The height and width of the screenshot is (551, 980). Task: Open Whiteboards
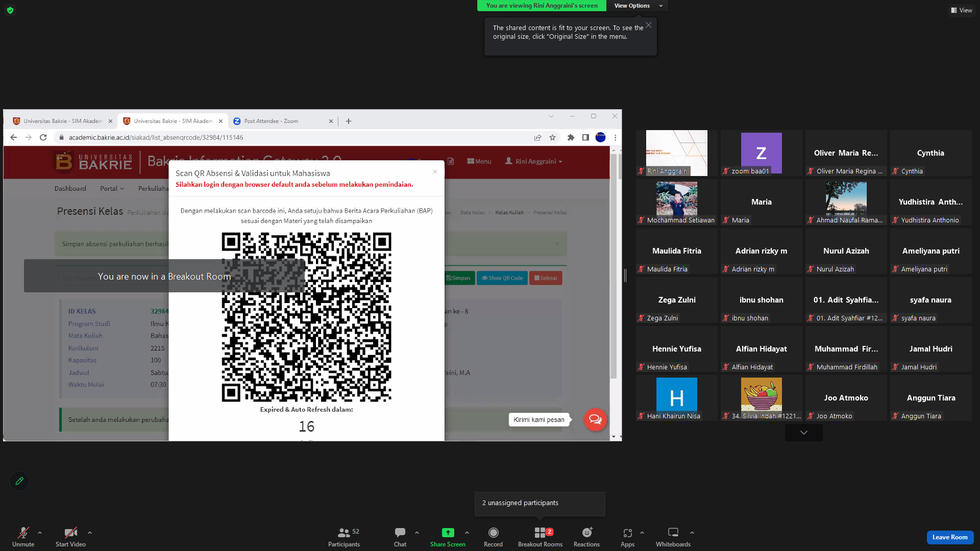[x=673, y=537]
